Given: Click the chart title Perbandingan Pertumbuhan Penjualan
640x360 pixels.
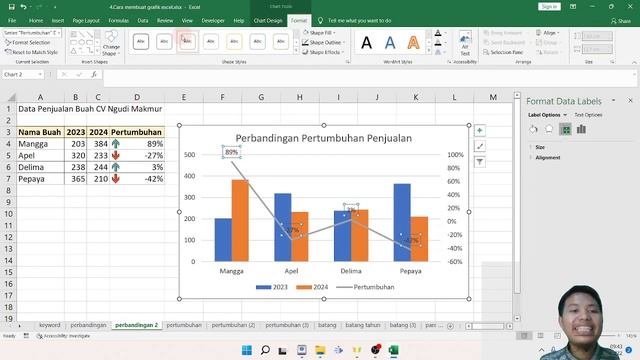Looking at the screenshot, I should (x=324, y=138).
